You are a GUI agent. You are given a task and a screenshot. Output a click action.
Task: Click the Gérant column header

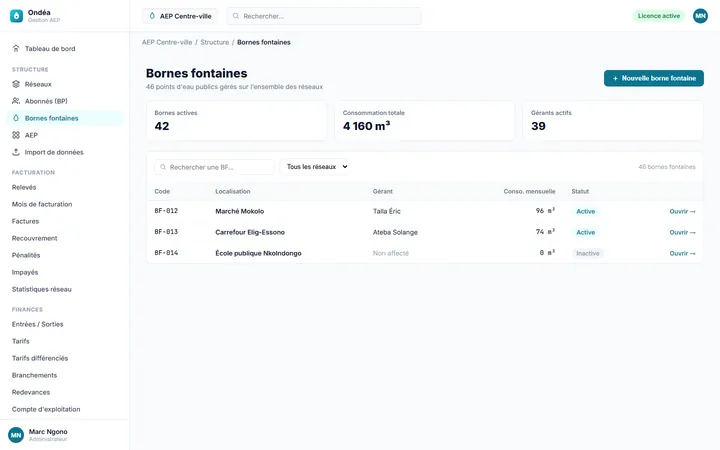click(382, 191)
